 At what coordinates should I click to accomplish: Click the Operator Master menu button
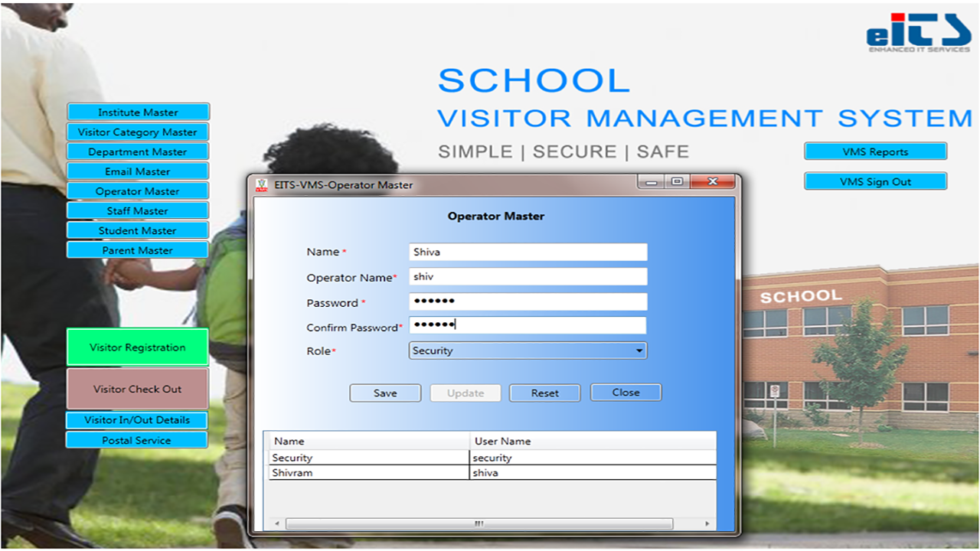pyautogui.click(x=138, y=191)
